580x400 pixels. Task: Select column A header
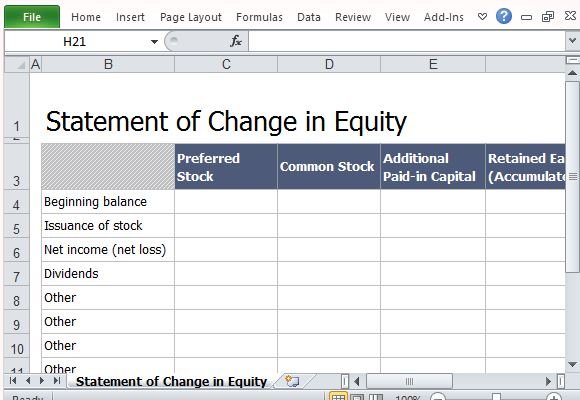[x=36, y=64]
